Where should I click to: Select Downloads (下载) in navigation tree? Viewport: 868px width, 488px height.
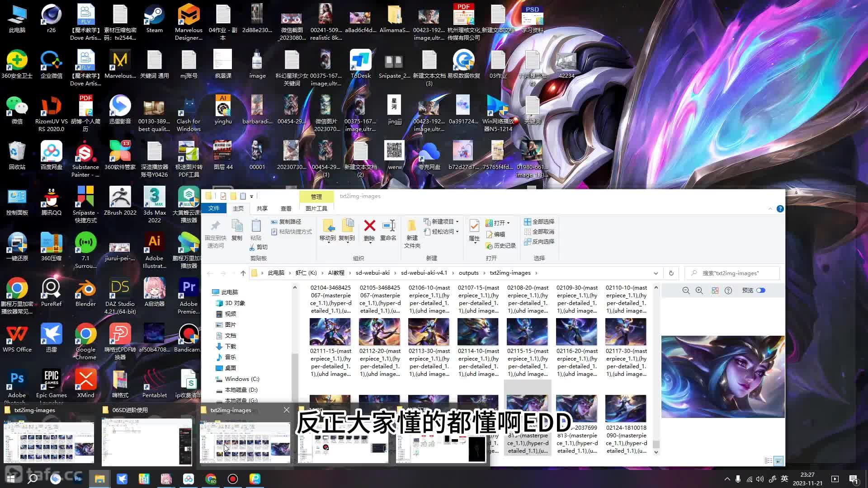(x=226, y=347)
